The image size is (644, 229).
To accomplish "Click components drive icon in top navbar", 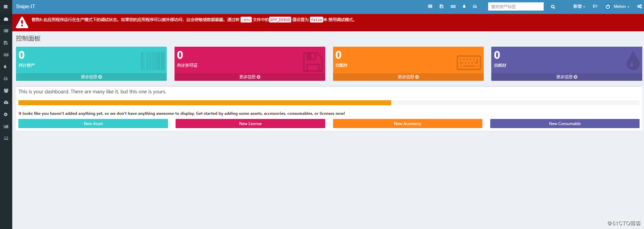I will tap(475, 6).
